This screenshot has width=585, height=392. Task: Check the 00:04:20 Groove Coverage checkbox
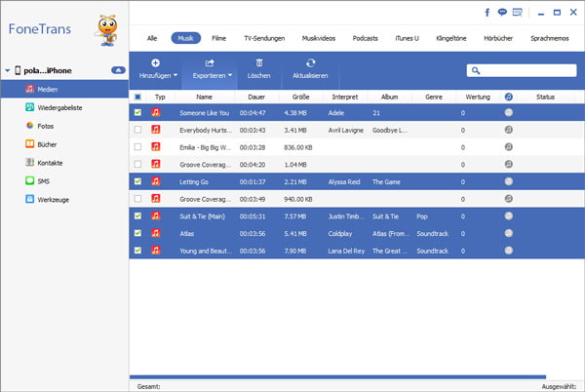click(137, 164)
